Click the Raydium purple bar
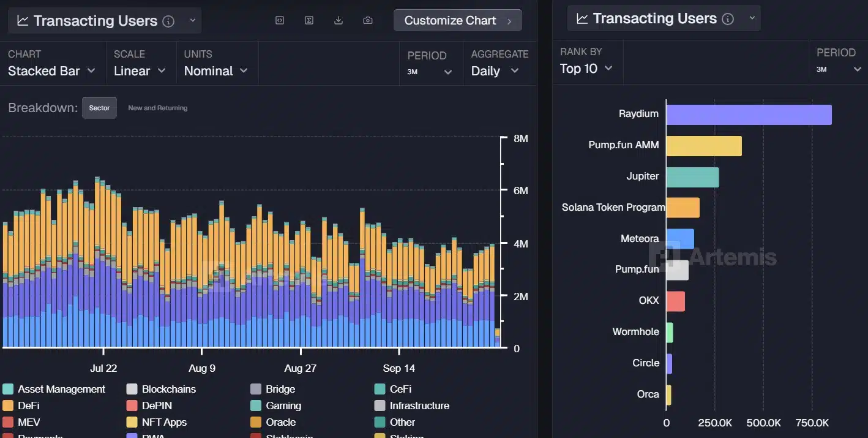868x438 pixels. pyautogui.click(x=749, y=115)
